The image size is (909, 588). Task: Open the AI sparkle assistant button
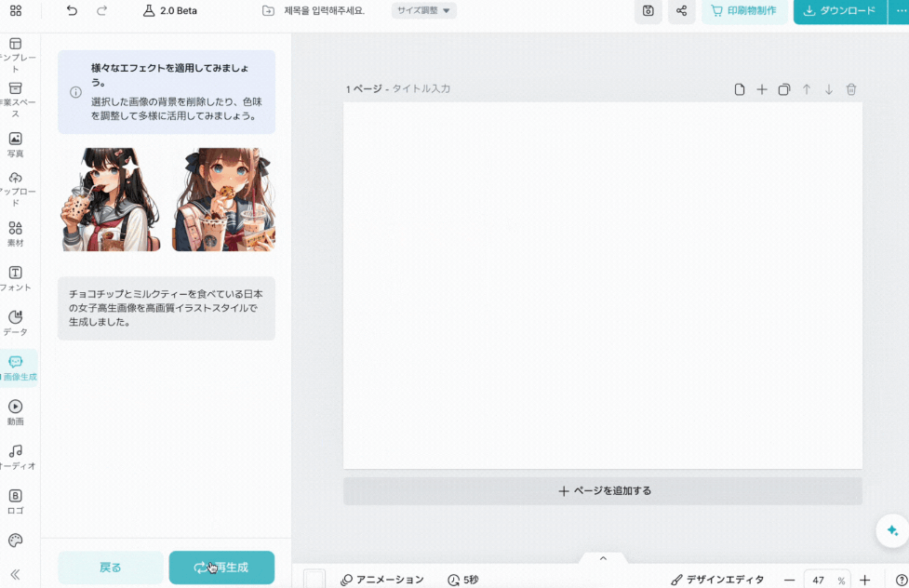click(x=892, y=530)
